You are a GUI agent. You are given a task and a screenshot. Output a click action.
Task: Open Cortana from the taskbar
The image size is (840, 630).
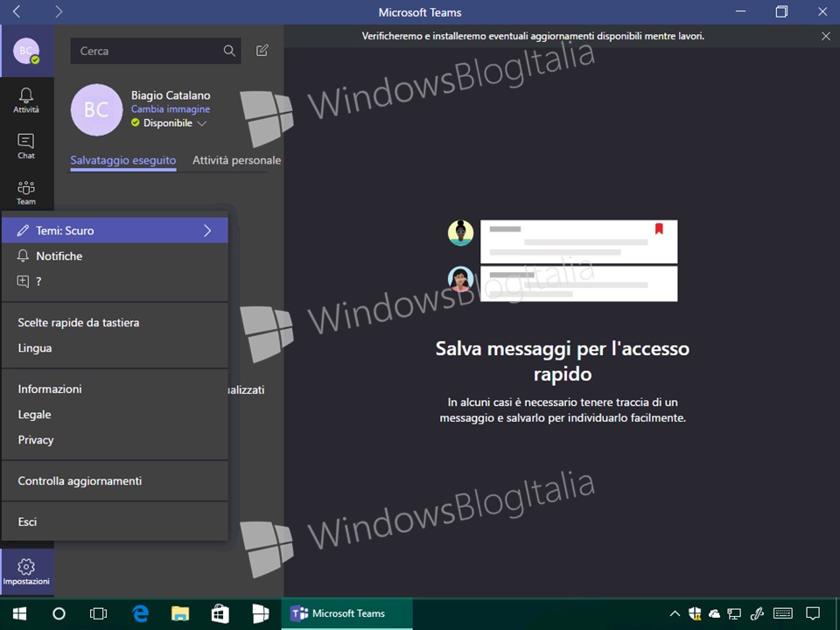(59, 614)
